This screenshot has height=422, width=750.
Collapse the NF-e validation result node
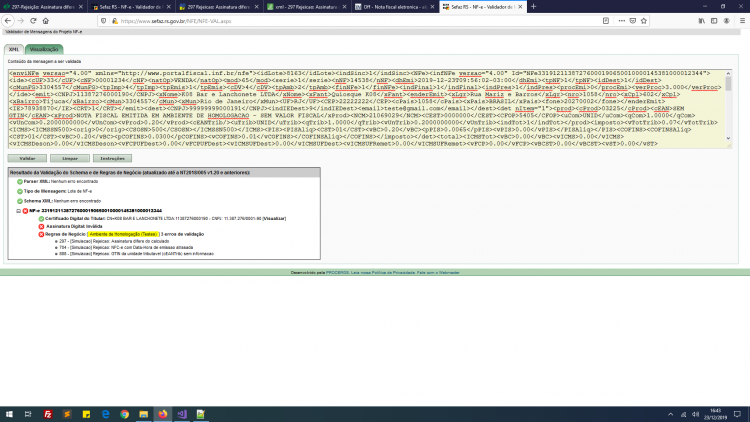(19, 211)
